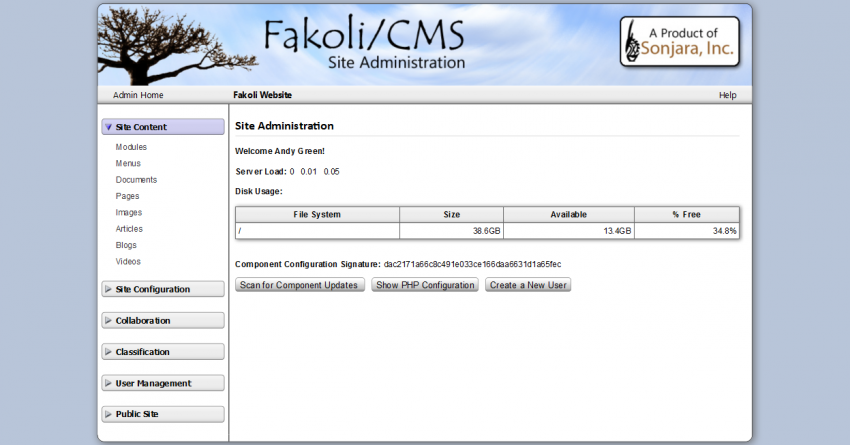Open Modules in the sidebar
850x445 pixels.
[x=131, y=147]
